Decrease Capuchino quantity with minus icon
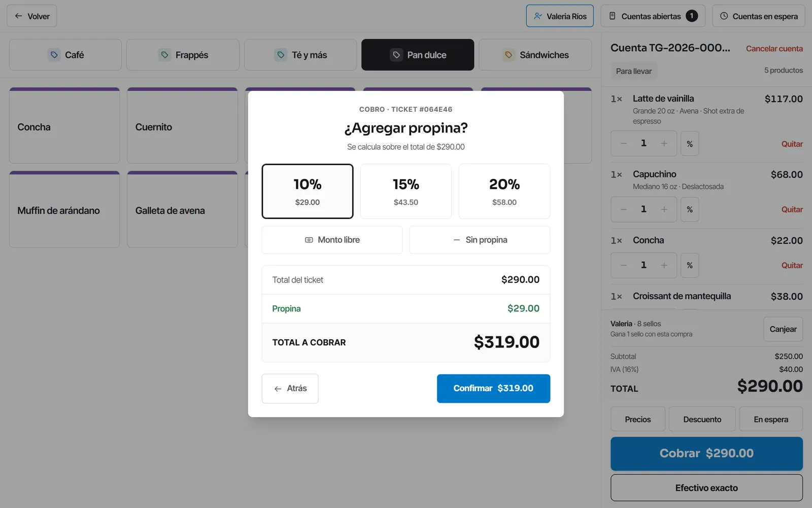Screen dimensions: 812x508 pos(624,209)
